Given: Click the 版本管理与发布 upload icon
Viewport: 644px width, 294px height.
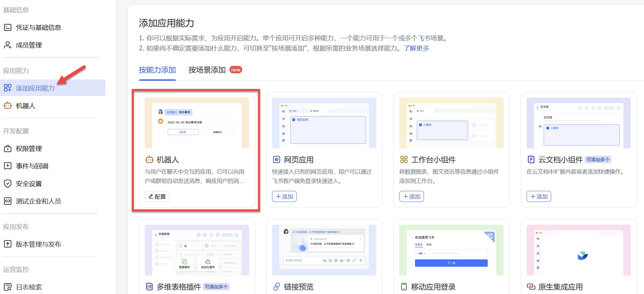Looking at the screenshot, I should point(8,244).
